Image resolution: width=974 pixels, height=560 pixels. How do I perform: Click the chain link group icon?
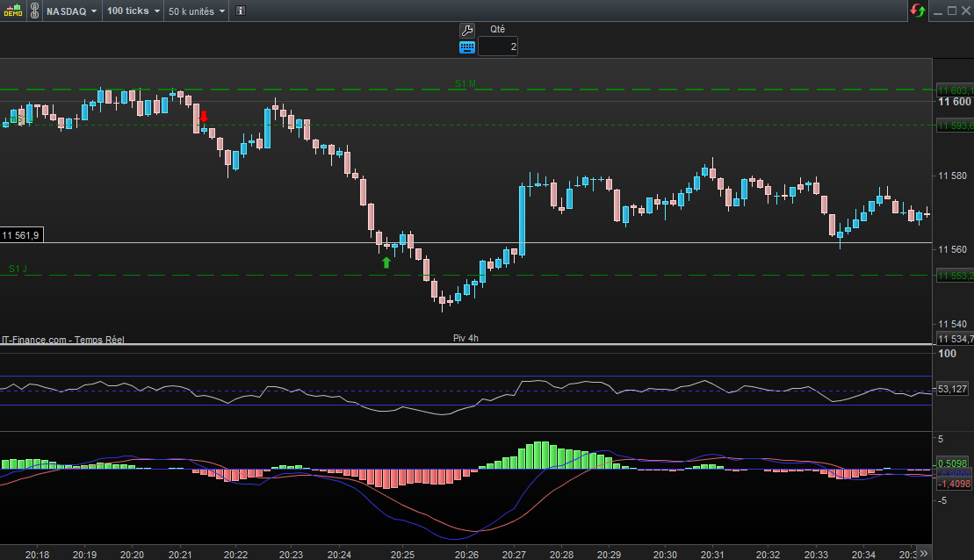[33, 11]
